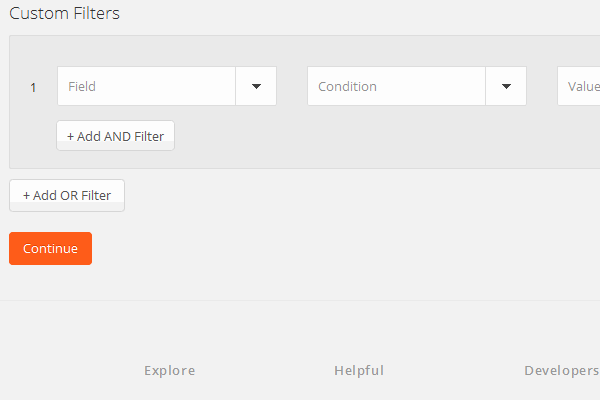Click the horizontal divider above the footer

click(300, 300)
